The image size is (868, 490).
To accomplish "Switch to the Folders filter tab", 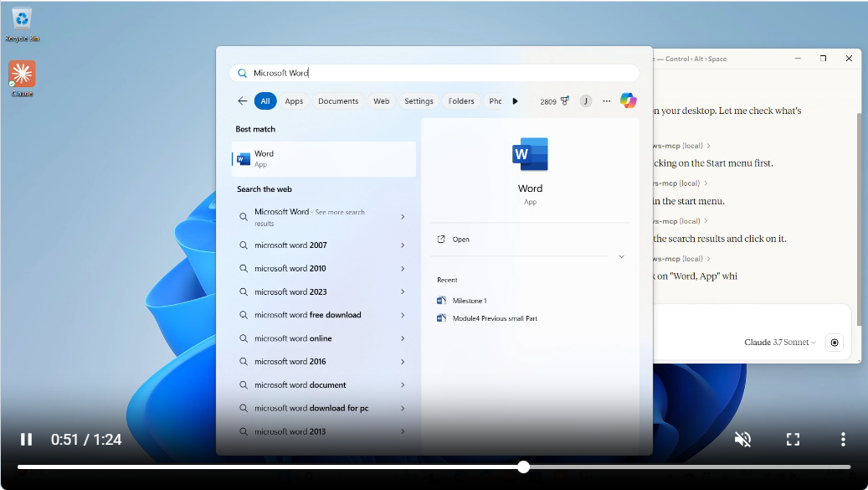I will point(461,101).
